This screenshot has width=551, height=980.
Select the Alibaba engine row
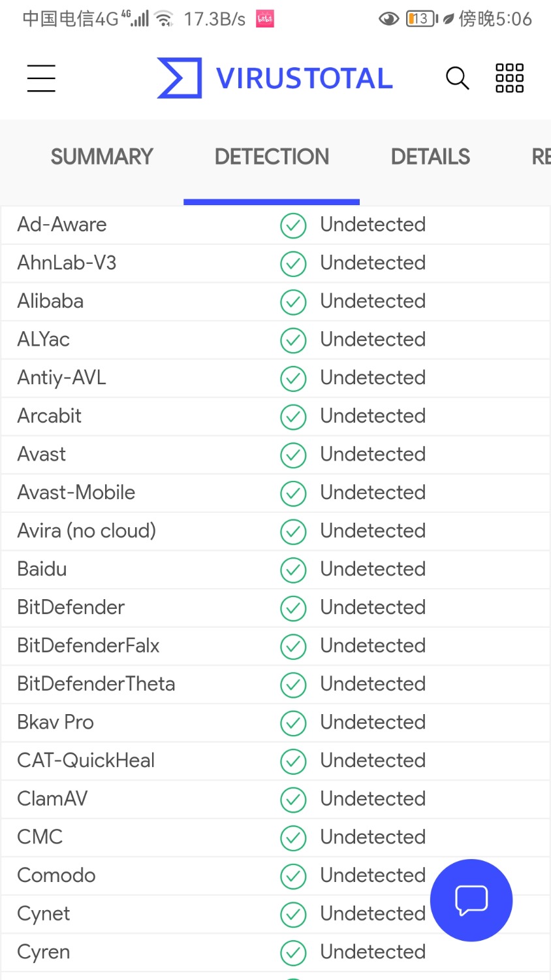pos(275,301)
